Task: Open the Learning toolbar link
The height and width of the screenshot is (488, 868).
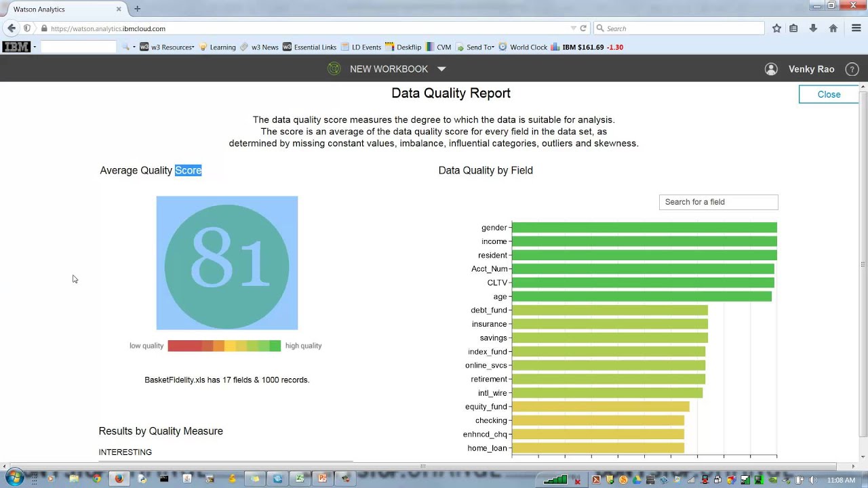Action: point(217,47)
